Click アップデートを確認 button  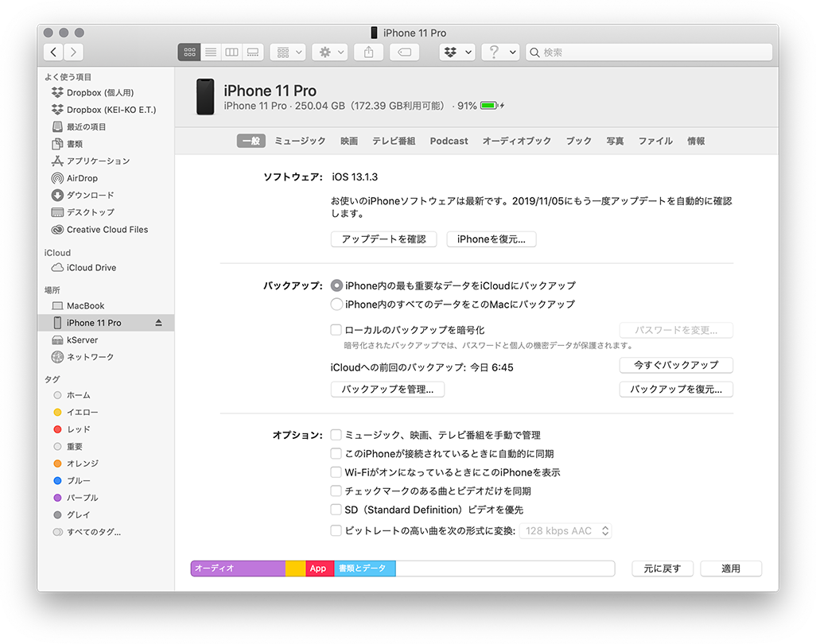383,239
